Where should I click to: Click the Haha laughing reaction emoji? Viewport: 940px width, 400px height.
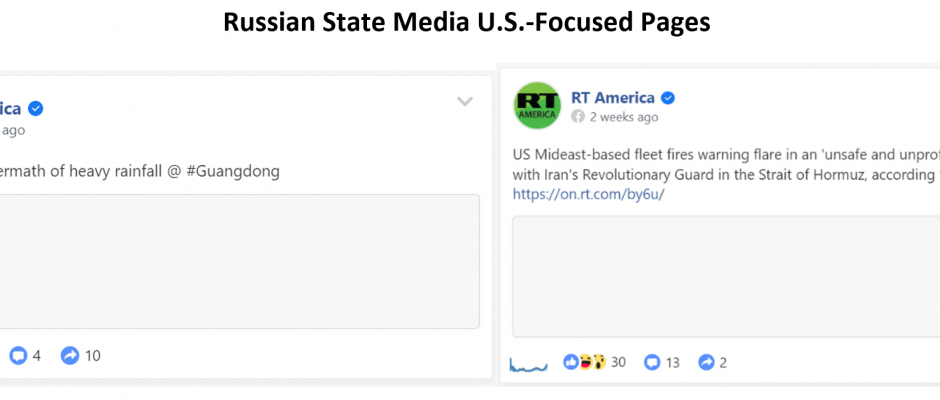pyautogui.click(x=585, y=362)
